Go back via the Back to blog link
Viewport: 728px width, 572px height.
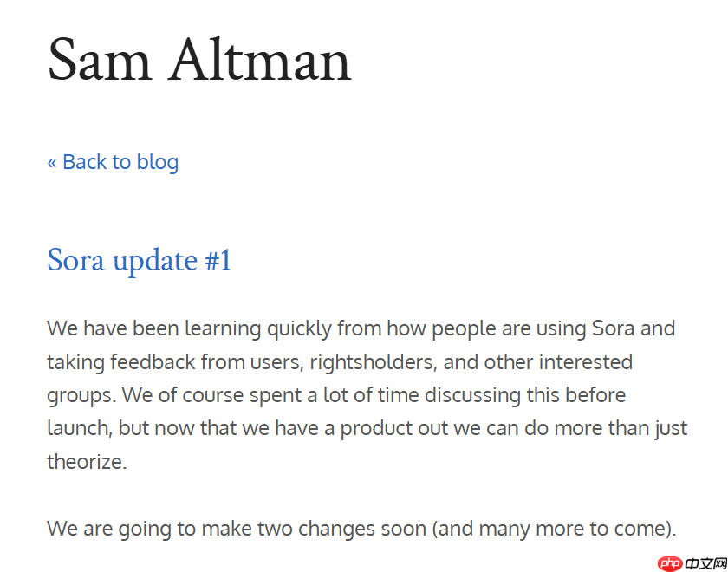(x=113, y=162)
